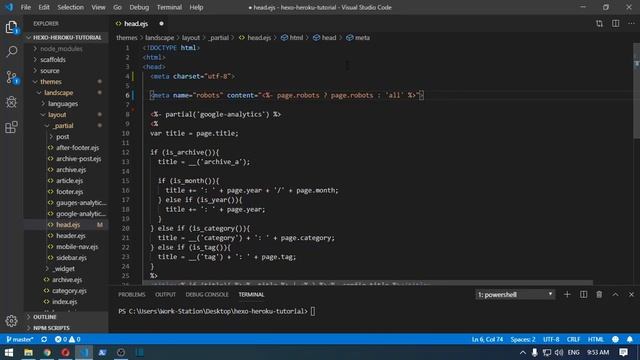Open the Explorer view in activity bar
This screenshot has height=360, width=640.
click(x=11, y=27)
